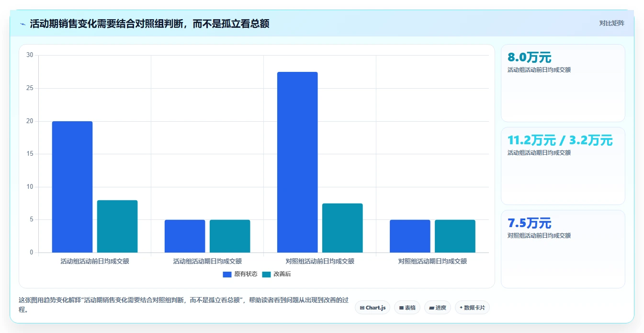Click blue 原有状态 bar for 活动组活动前日均成交额
The height and width of the screenshot is (333, 644).
tap(72, 187)
